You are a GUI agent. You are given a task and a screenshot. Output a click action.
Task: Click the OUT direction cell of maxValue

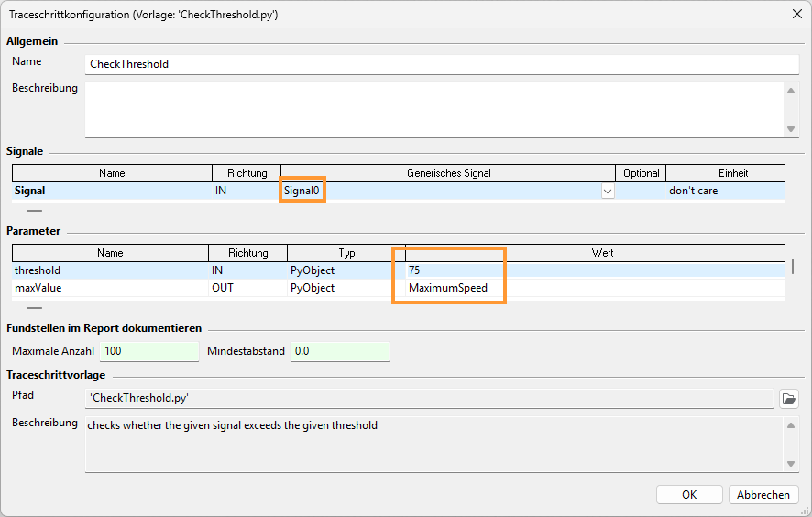tap(247, 288)
